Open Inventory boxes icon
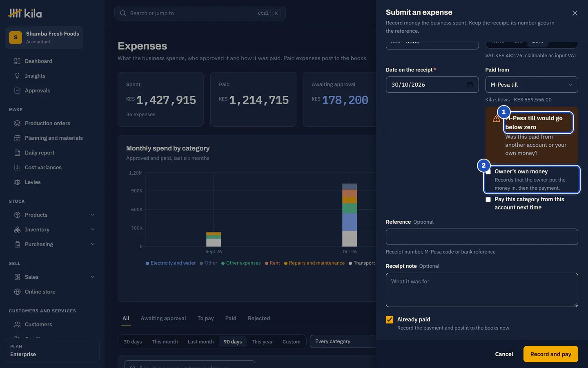This screenshot has width=588, height=368. point(17,230)
